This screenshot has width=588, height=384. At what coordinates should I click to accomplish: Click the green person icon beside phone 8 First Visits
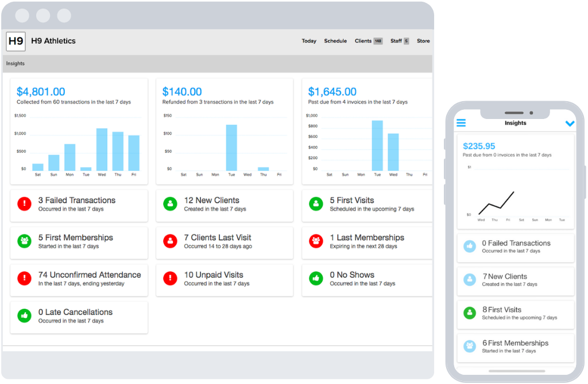pos(470,313)
